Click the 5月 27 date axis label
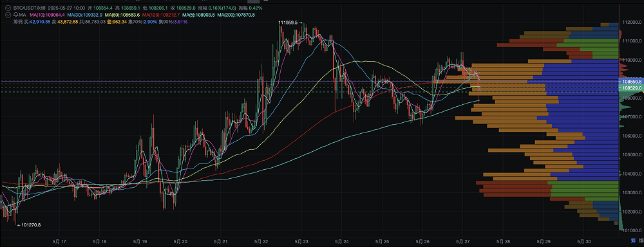This screenshot has height=247, width=644. pos(462,242)
